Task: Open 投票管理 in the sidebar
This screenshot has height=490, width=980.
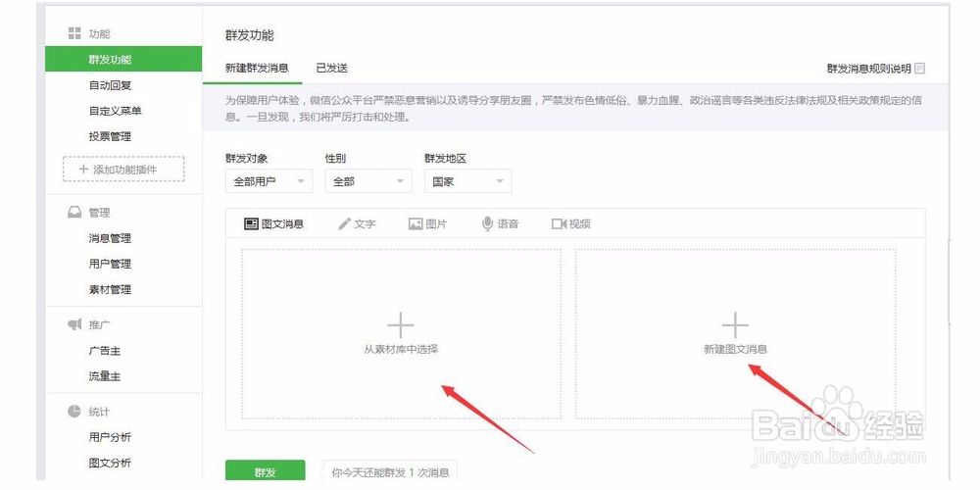Action: coord(110,137)
